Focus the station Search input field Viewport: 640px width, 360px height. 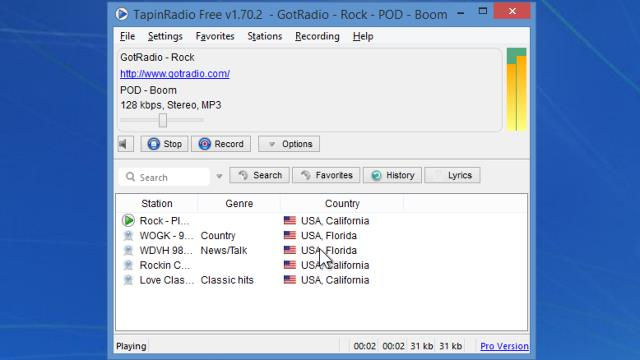point(164,177)
